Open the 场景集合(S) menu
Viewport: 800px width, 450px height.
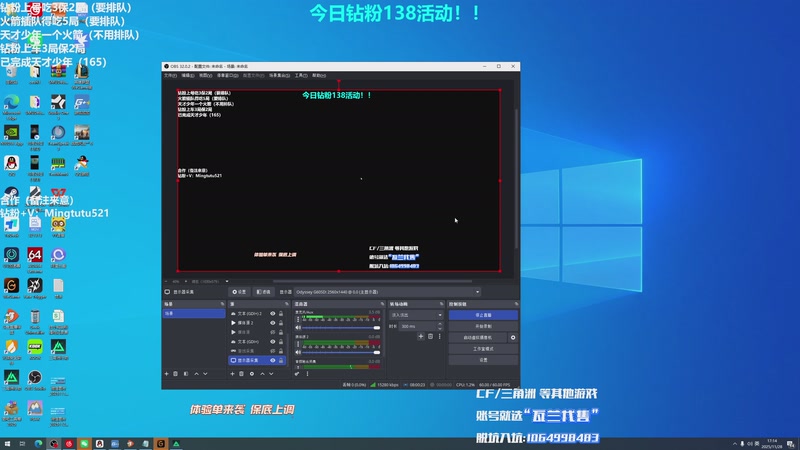click(279, 76)
